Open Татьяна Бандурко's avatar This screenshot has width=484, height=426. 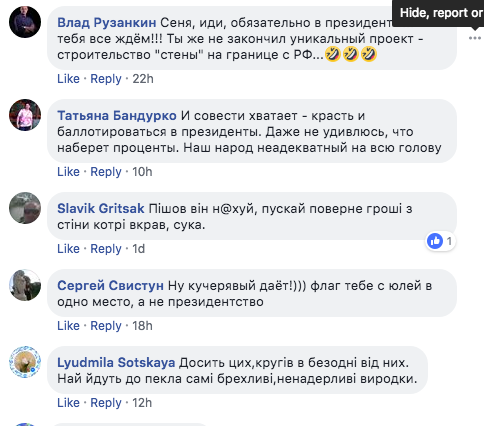(x=25, y=115)
